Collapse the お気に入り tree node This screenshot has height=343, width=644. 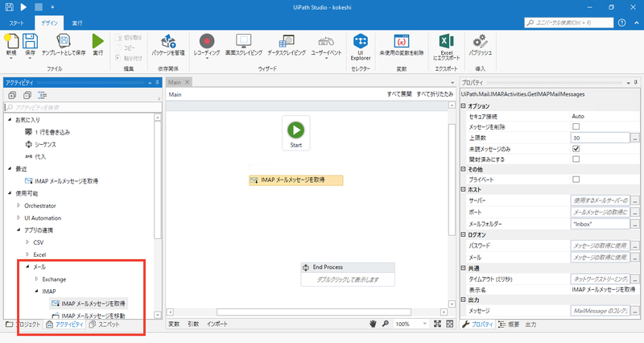point(10,119)
